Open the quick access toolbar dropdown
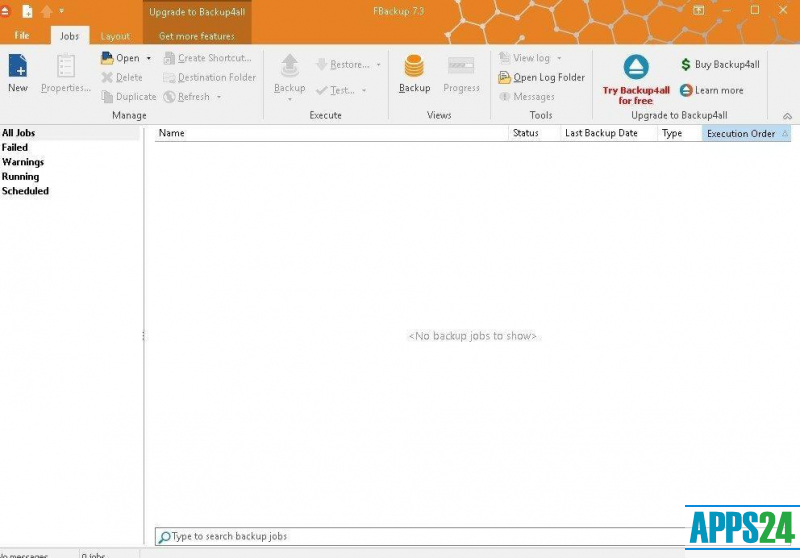This screenshot has width=800, height=558. (61, 10)
